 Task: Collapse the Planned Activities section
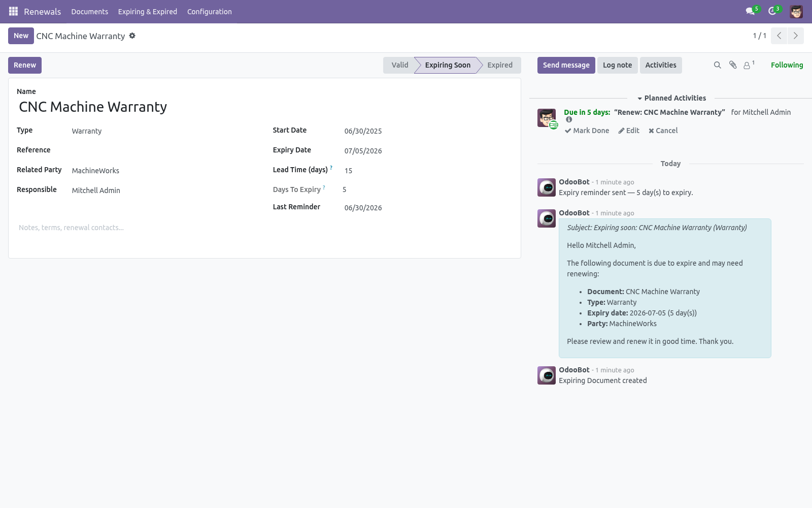point(671,98)
